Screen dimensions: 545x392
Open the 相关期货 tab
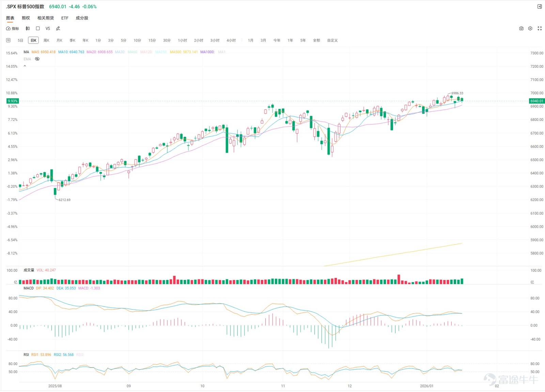[46, 18]
